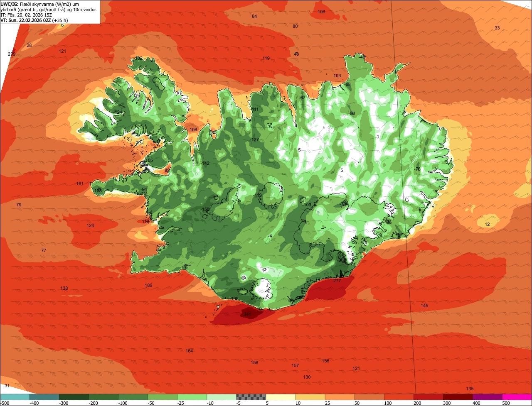The image size is (532, 406).
Task: Click the 186 value off the southwest coast
Action: [148, 285]
